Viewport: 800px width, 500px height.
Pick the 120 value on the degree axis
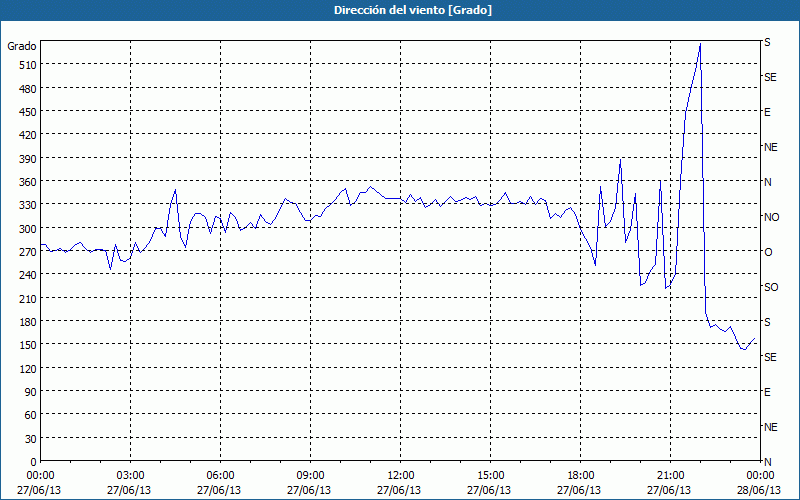pyautogui.click(x=29, y=369)
